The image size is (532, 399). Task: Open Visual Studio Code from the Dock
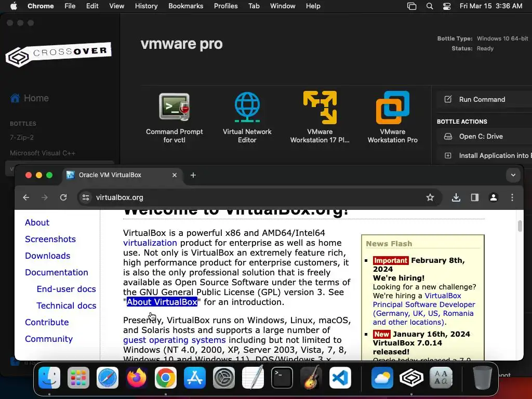click(340, 378)
